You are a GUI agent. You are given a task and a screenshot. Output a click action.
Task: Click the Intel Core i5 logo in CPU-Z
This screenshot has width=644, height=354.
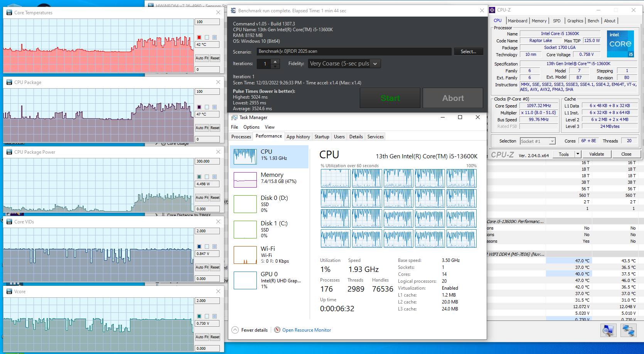620,44
